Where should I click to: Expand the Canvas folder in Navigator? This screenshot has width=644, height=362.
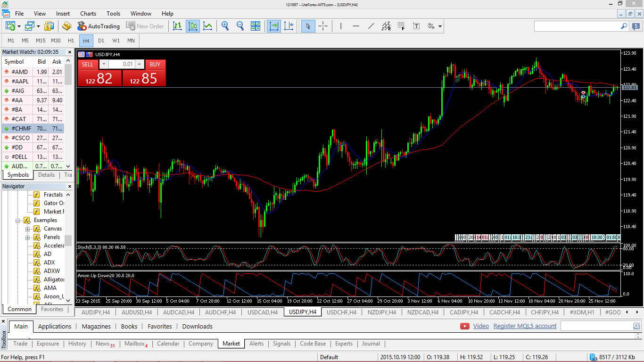click(x=28, y=229)
